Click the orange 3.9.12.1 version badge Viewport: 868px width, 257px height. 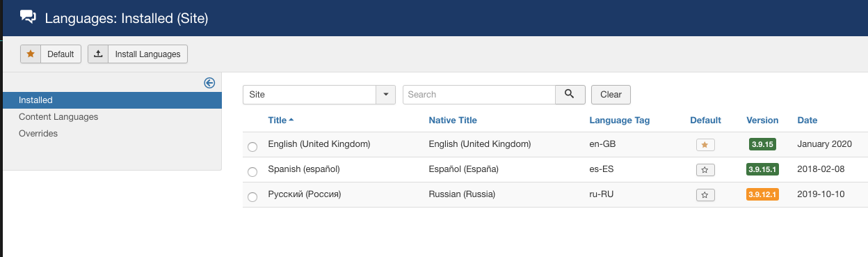762,194
